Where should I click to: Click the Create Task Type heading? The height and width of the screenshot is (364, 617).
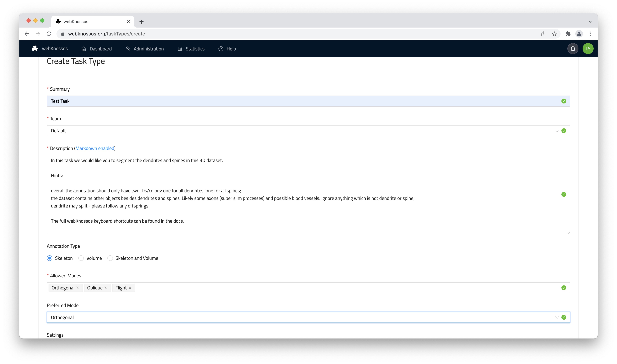coord(76,61)
